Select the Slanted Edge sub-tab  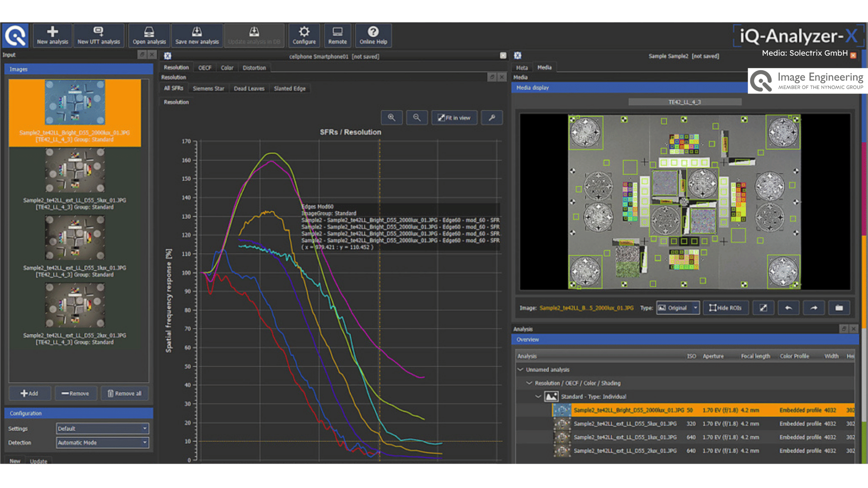[290, 89]
